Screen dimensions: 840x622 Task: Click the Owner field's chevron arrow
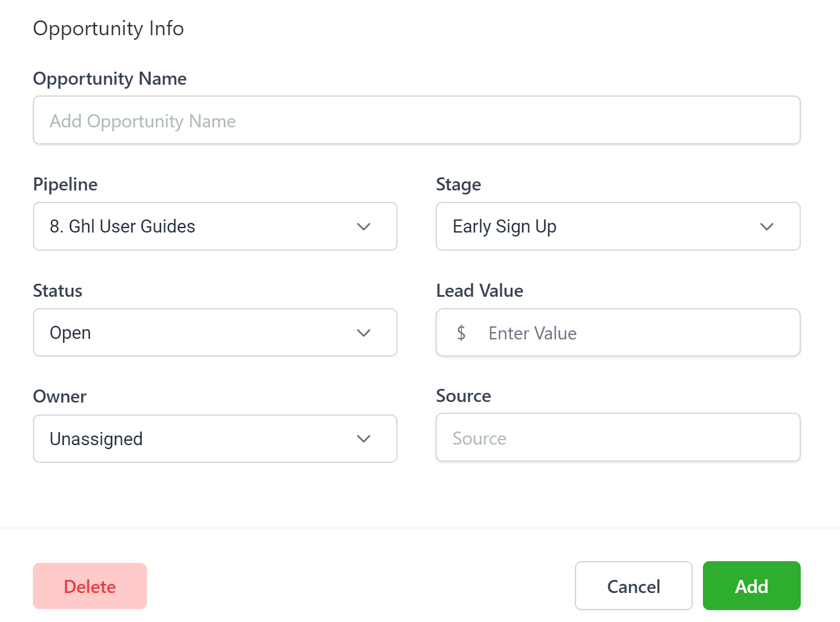coord(363,439)
